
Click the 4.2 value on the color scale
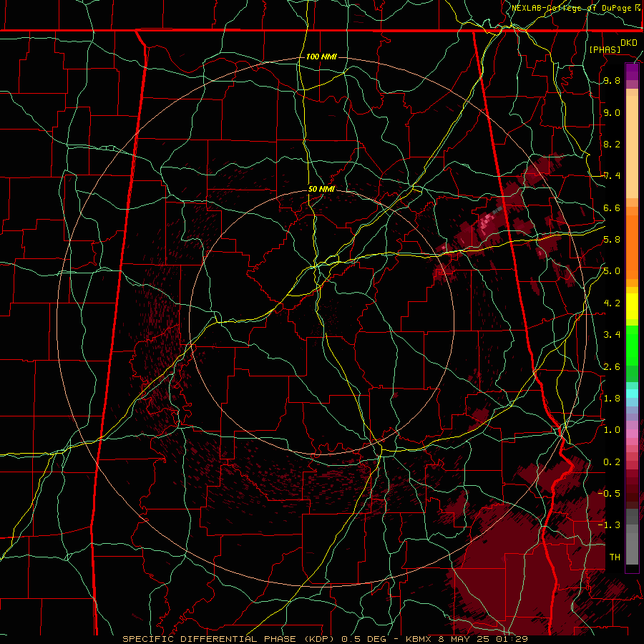click(x=612, y=303)
